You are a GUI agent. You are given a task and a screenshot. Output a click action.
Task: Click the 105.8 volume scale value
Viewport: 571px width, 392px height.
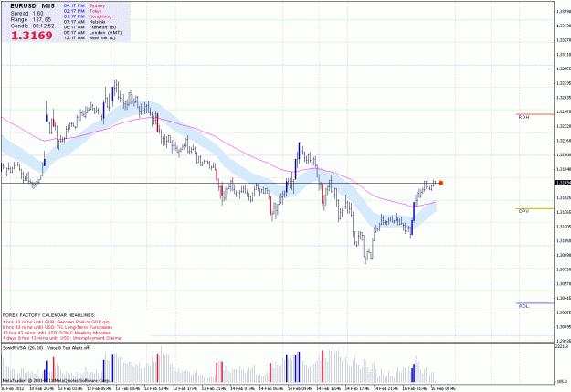click(563, 381)
